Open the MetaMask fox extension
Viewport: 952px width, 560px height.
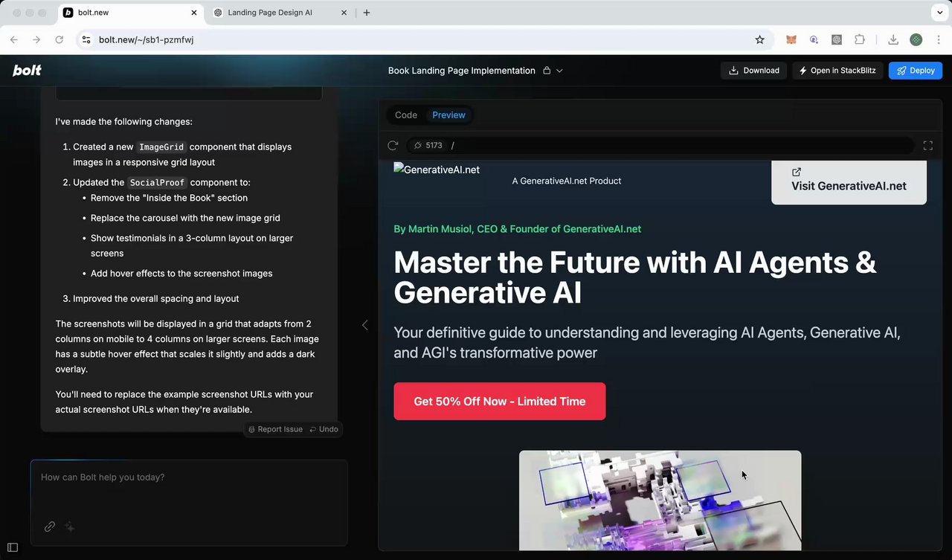791,39
